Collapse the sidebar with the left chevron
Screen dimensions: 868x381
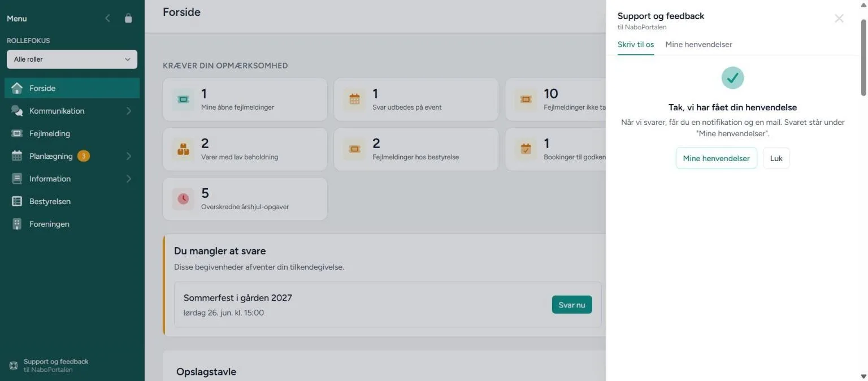point(108,18)
